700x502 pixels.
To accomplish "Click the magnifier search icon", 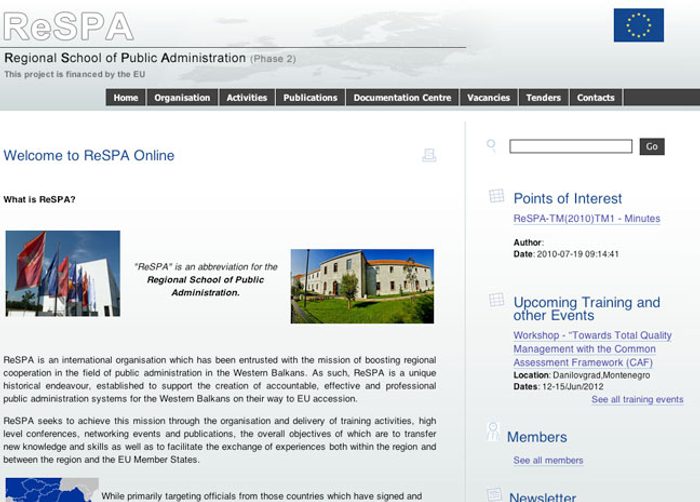I will 491,146.
